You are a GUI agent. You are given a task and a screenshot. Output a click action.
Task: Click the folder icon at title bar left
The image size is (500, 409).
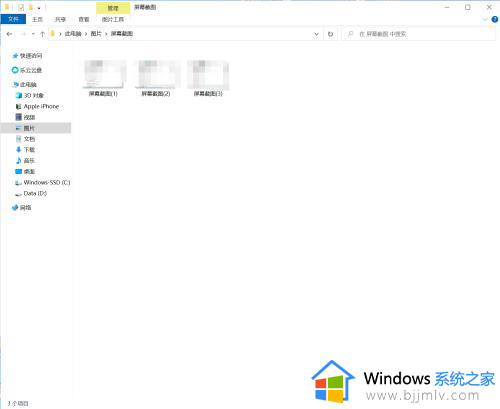[7, 7]
